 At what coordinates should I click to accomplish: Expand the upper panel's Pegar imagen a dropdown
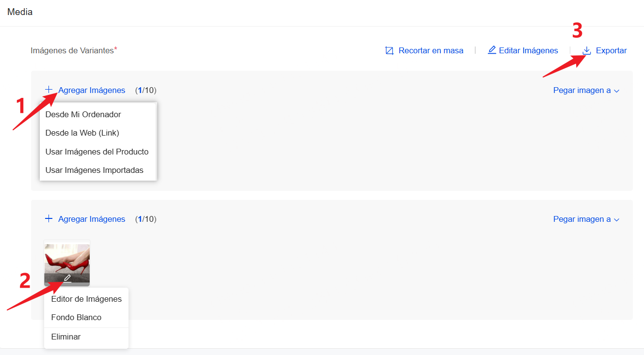pyautogui.click(x=586, y=90)
